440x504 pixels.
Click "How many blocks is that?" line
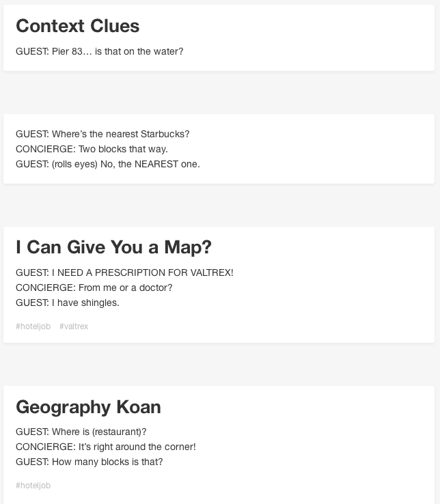coord(90,462)
